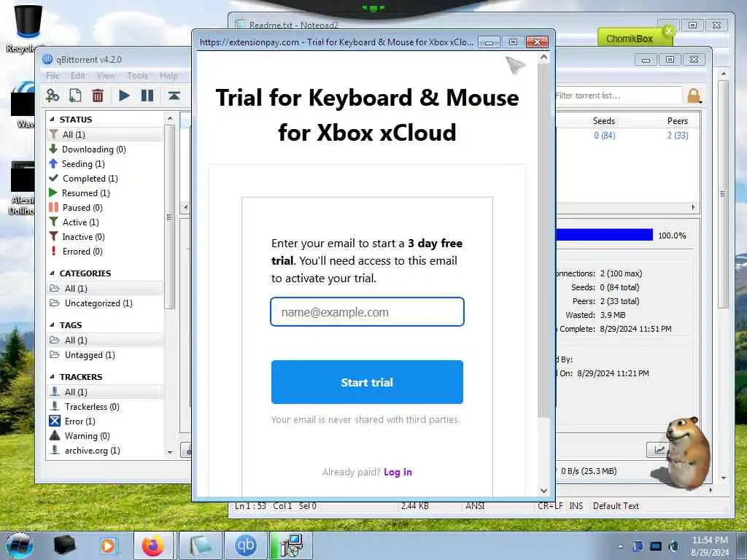Show hidden tray icons arrow
The image size is (747, 560).
[x=620, y=546]
